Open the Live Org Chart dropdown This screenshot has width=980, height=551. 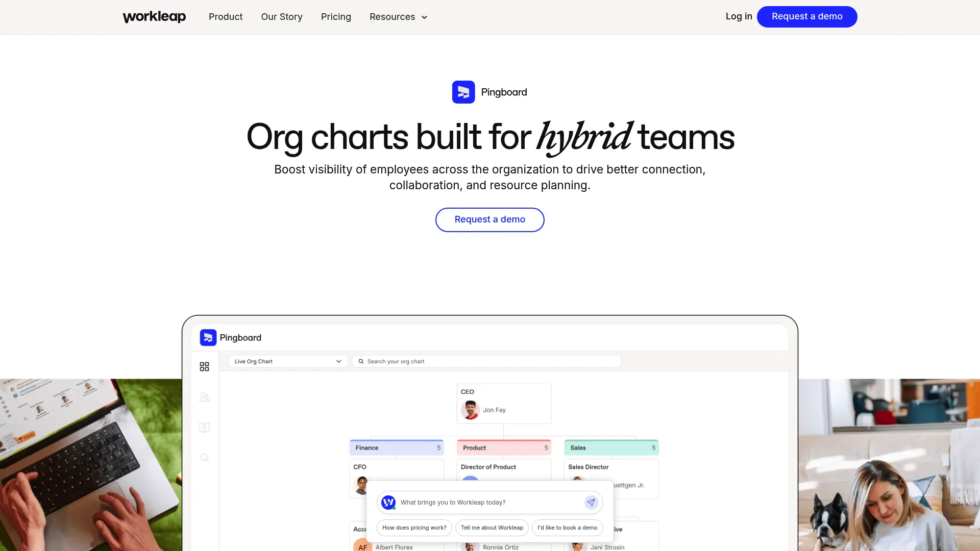click(x=288, y=361)
